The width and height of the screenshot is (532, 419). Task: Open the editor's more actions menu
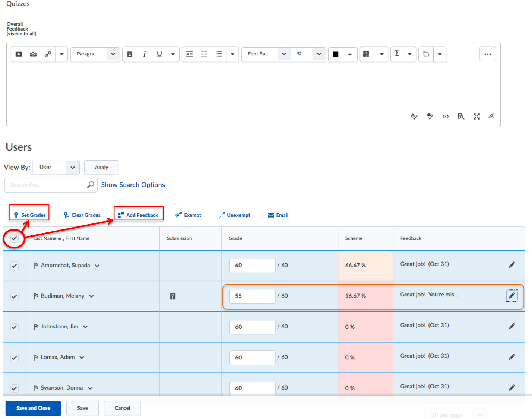488,54
